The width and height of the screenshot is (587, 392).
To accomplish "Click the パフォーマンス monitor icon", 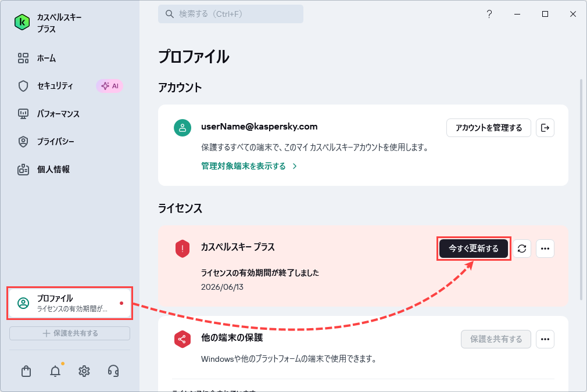I will point(23,114).
